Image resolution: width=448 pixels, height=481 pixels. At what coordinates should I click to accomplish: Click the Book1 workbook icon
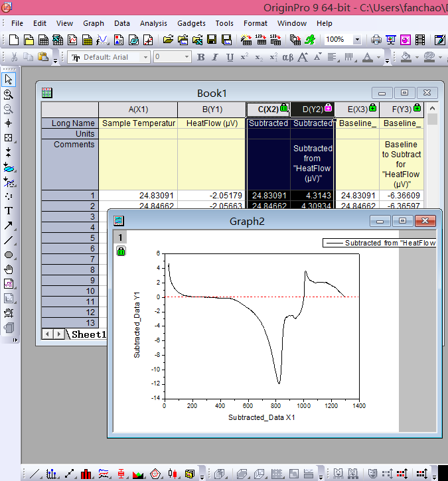47,93
